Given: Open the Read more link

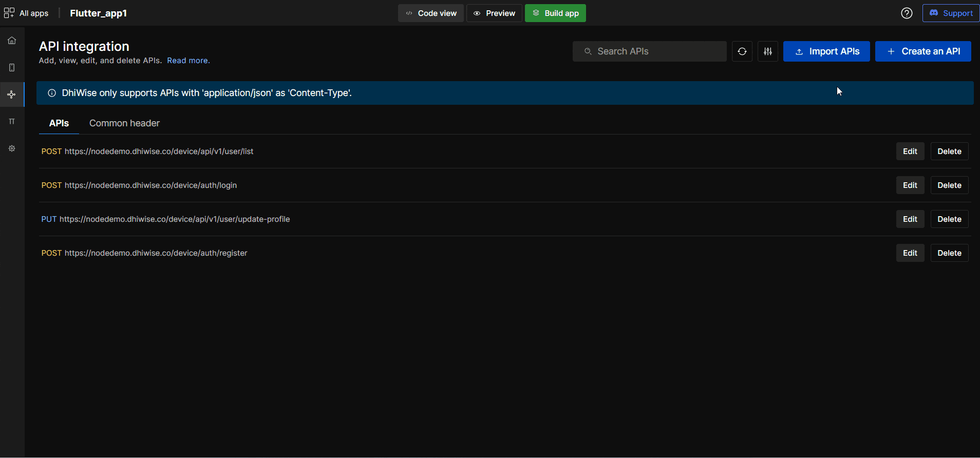Looking at the screenshot, I should (188, 61).
